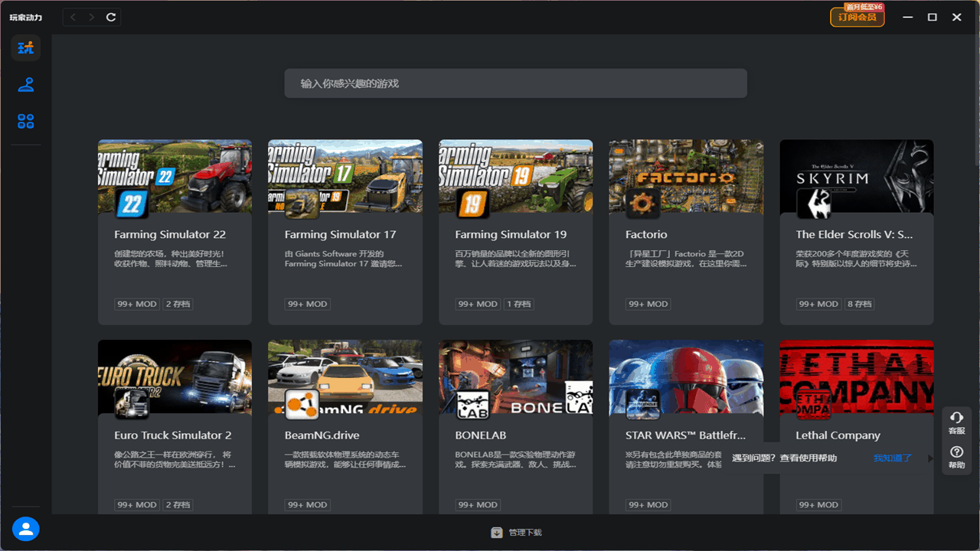Viewport: 980px width, 551px height.
Task: Open the user avatar at the sidebar bottom
Action: (x=26, y=529)
